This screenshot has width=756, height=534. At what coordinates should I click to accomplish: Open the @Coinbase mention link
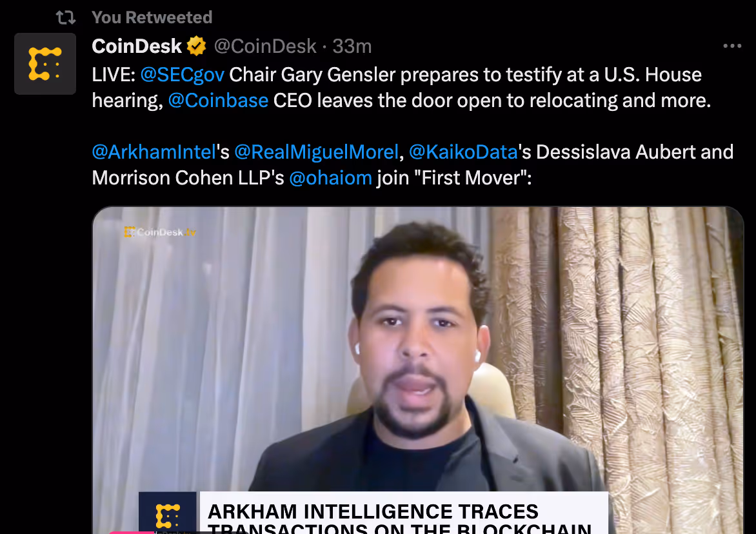tap(218, 101)
